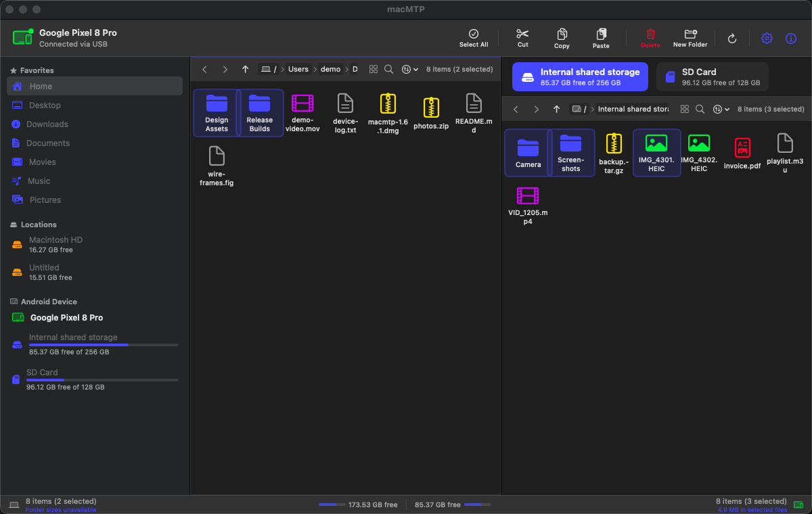Select invoice.pdf on device
The height and width of the screenshot is (514, 812).
point(742,154)
